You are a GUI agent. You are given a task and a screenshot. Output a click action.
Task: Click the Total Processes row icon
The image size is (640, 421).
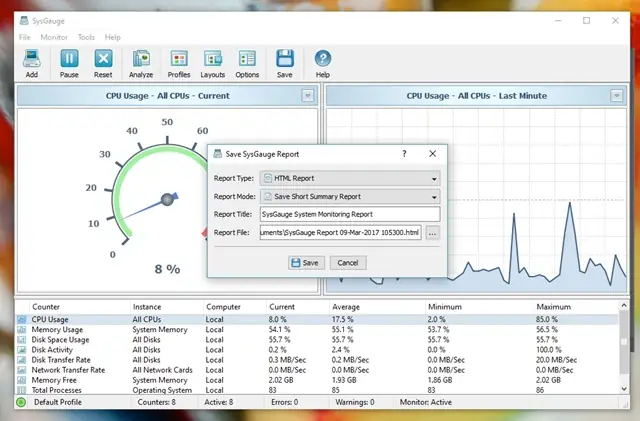22,390
